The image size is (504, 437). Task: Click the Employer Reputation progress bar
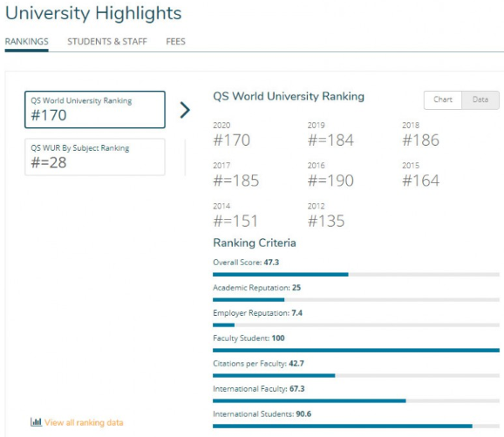pyautogui.click(x=356, y=325)
